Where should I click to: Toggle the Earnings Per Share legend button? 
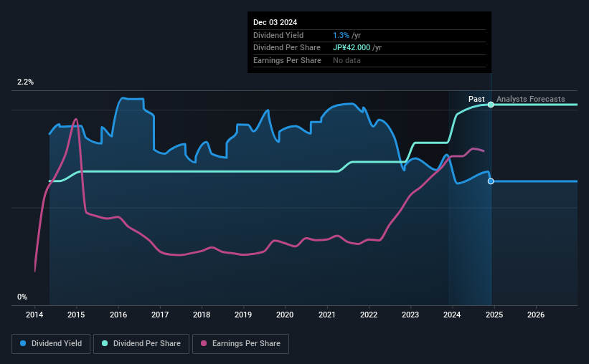click(x=240, y=344)
